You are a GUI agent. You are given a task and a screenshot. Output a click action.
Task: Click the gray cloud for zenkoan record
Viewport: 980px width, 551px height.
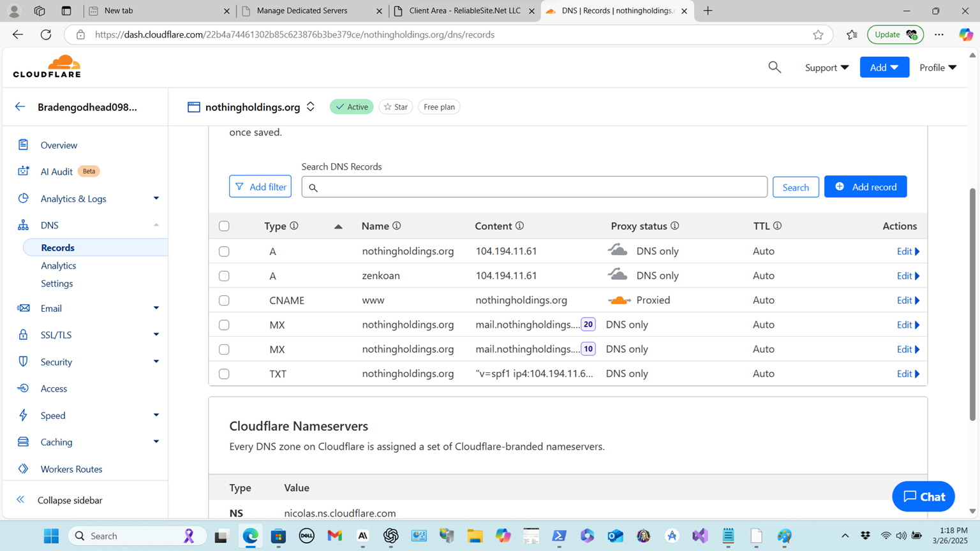tap(618, 275)
